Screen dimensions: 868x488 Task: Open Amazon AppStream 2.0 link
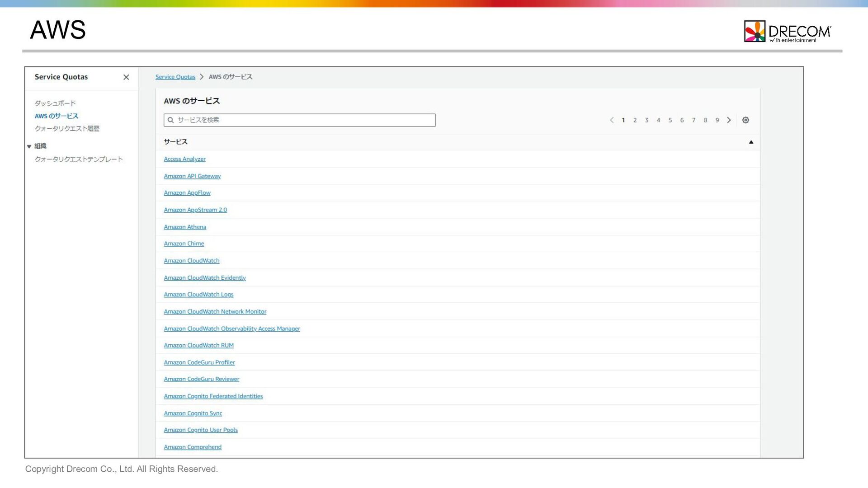[195, 210]
